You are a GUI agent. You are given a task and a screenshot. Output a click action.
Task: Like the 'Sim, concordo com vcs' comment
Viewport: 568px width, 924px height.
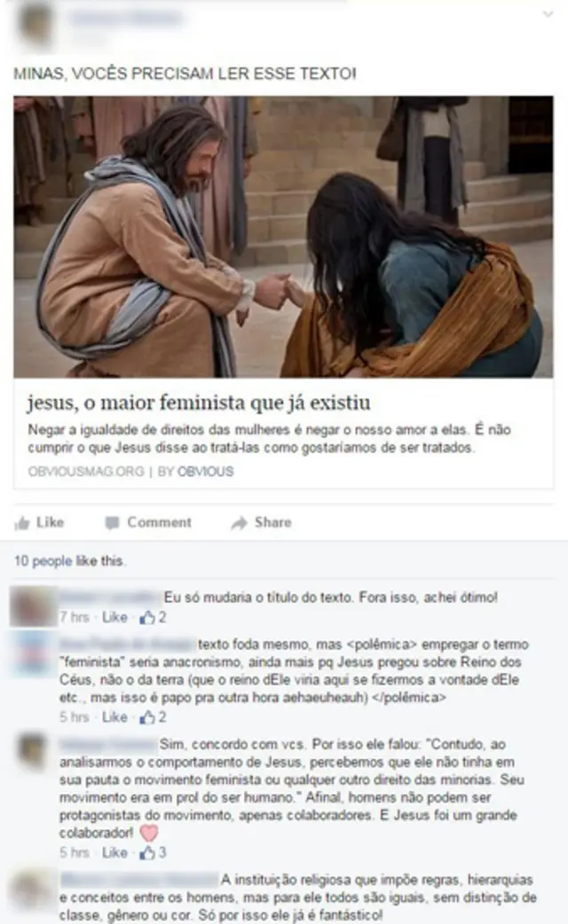coord(114,853)
